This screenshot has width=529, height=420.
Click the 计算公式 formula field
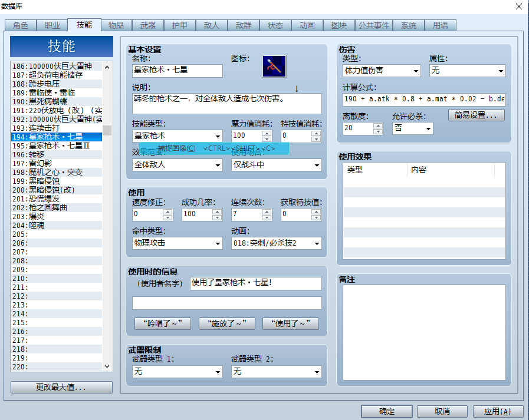point(424,100)
